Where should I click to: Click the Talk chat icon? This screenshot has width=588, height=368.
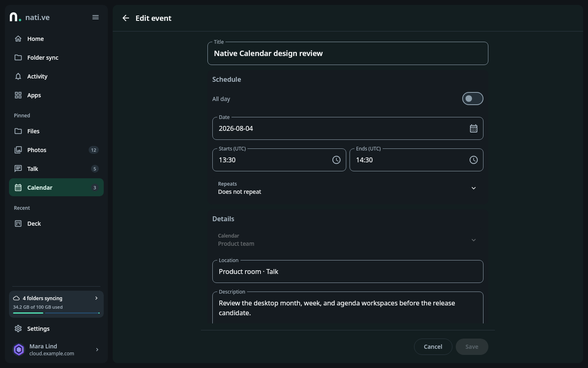click(18, 169)
